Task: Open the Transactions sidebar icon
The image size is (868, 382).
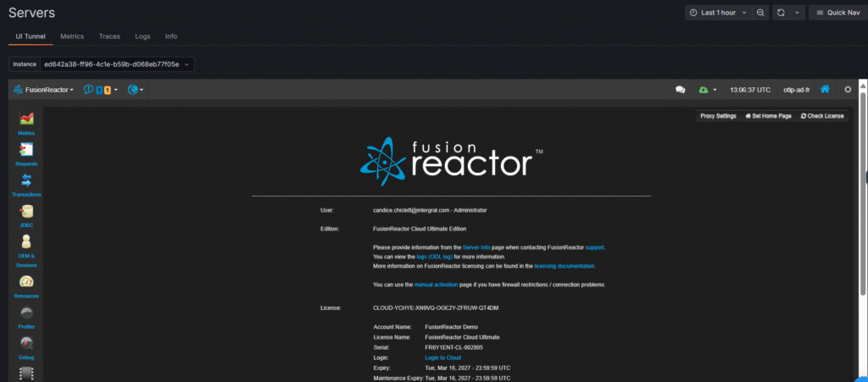Action: 25,182
